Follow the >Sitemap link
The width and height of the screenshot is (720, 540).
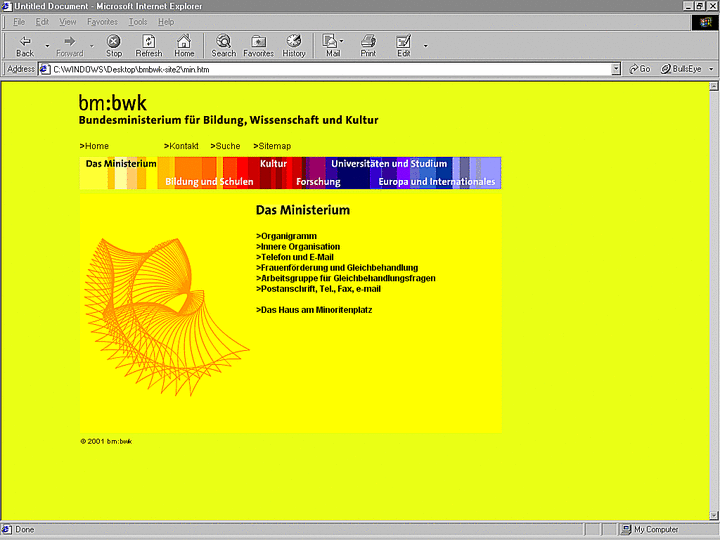pyautogui.click(x=272, y=146)
